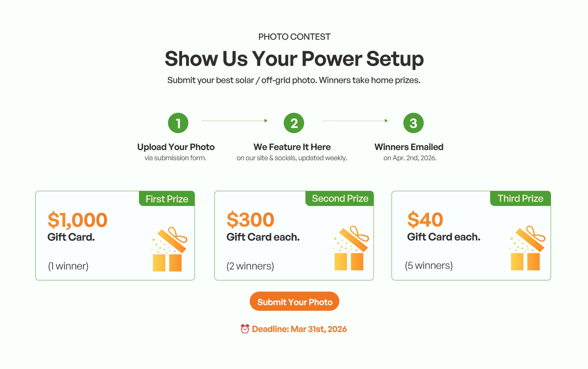Click the Upload Your Photo step title
This screenshot has height=369, width=588.
(x=176, y=147)
